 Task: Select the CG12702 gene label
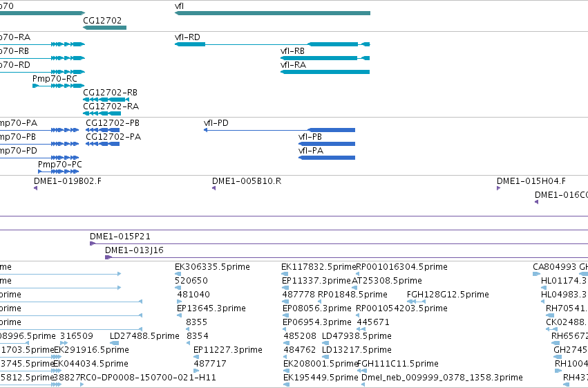tap(102, 20)
